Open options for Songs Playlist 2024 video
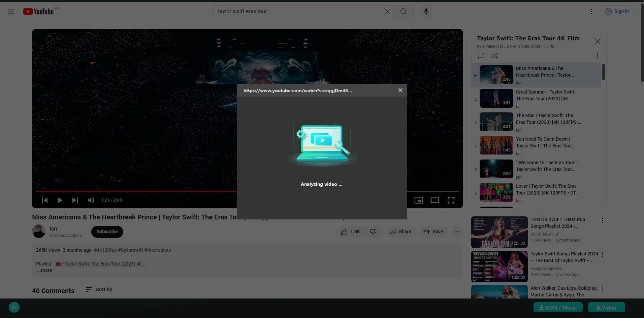644x318 pixels. click(x=602, y=255)
